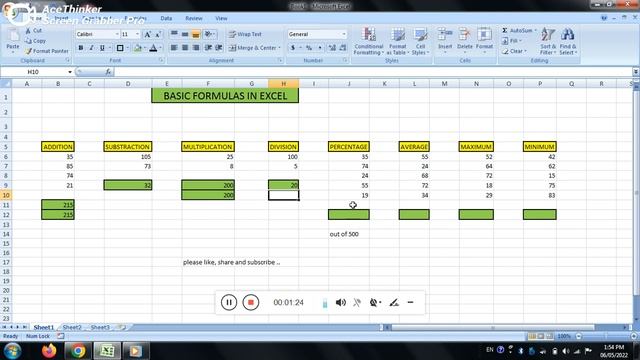Toggle Bold formatting
Image resolution: width=640 pixels, height=360 pixels.
pyautogui.click(x=81, y=48)
